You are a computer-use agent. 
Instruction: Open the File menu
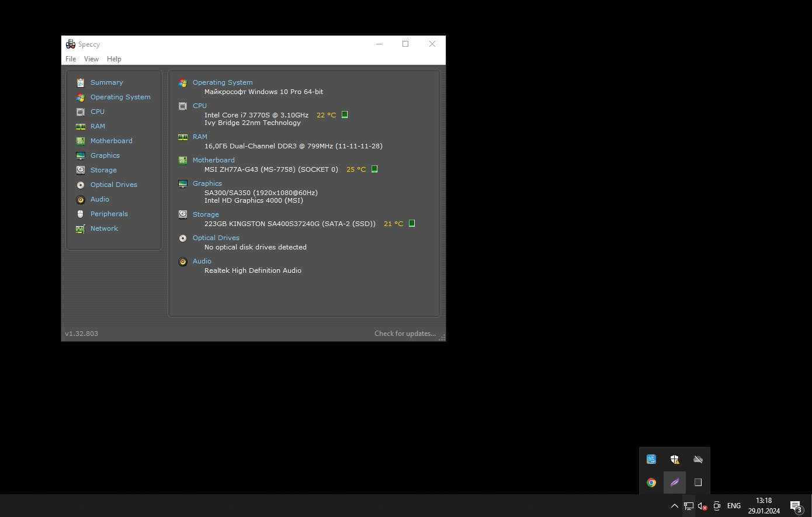[x=71, y=59]
